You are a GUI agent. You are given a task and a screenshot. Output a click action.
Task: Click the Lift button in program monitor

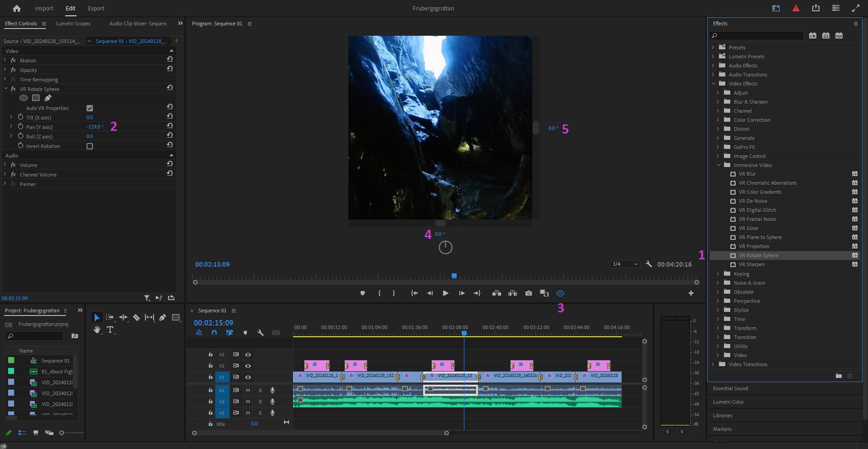(497, 293)
